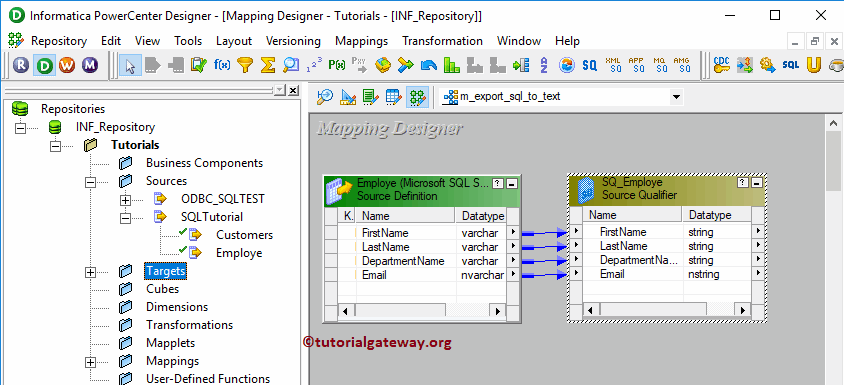
Task: Open the Tools menu
Action: (x=188, y=41)
